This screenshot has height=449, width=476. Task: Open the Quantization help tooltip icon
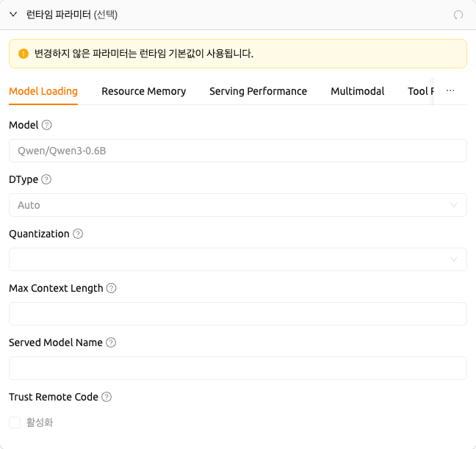(78, 234)
